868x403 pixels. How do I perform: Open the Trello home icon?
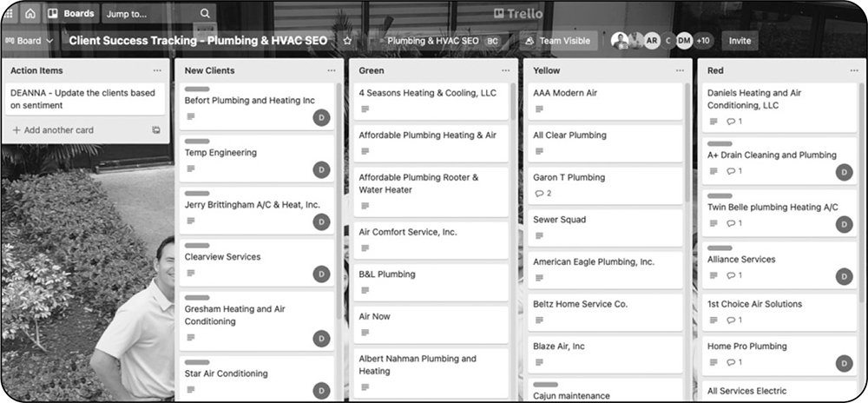tap(30, 13)
